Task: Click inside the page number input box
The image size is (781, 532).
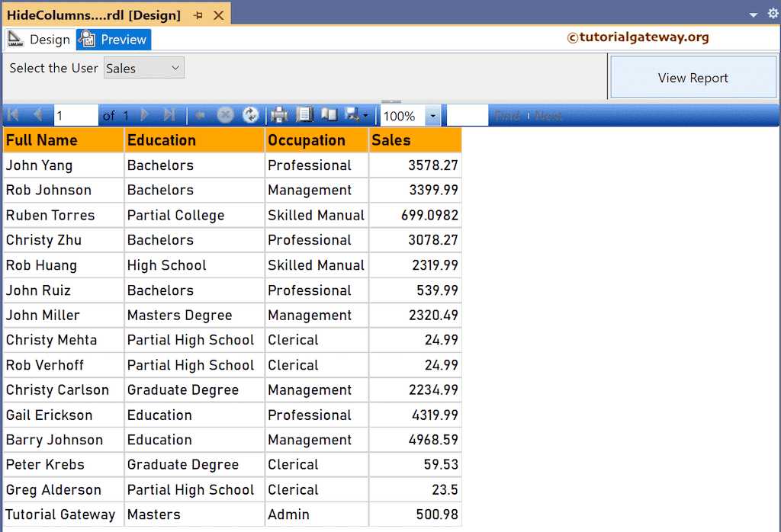Action: (76, 114)
